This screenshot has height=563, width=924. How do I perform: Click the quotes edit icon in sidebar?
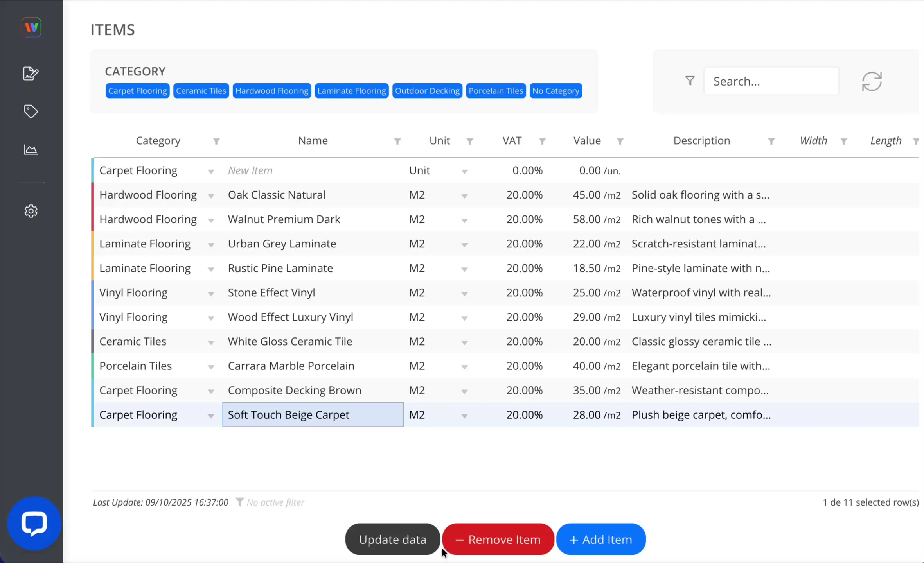(x=31, y=73)
